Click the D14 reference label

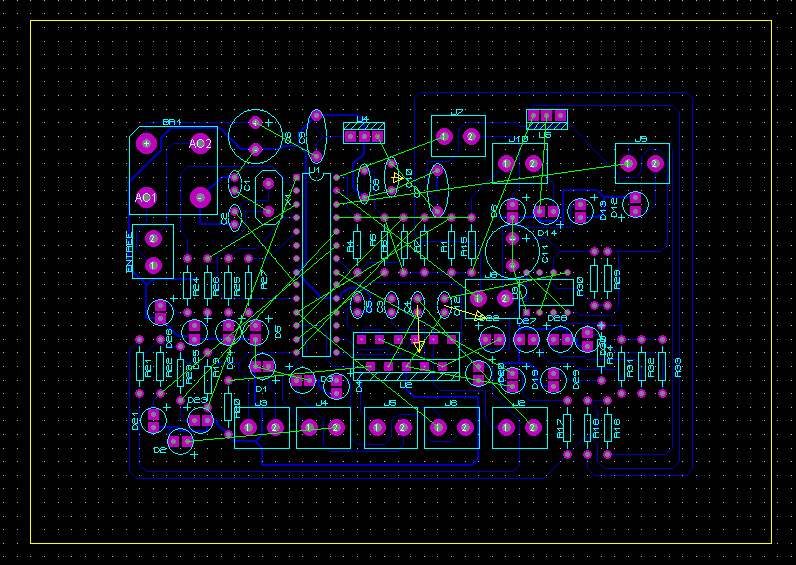click(x=547, y=232)
